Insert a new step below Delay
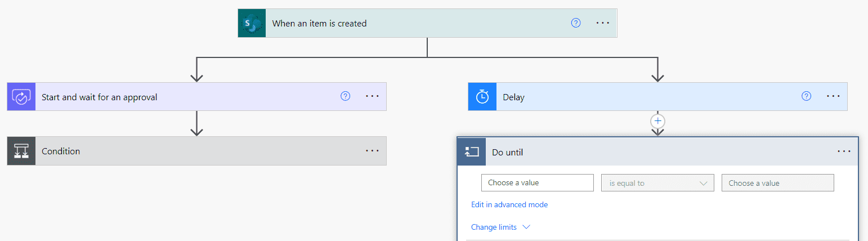The width and height of the screenshot is (868, 241). pyautogui.click(x=657, y=120)
